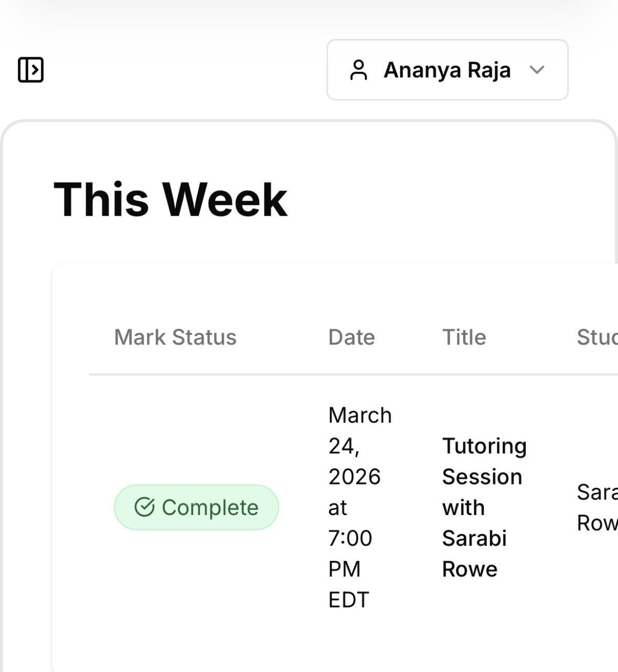Toggle the Complete mark status badge
This screenshot has height=672, width=618.
pos(196,507)
